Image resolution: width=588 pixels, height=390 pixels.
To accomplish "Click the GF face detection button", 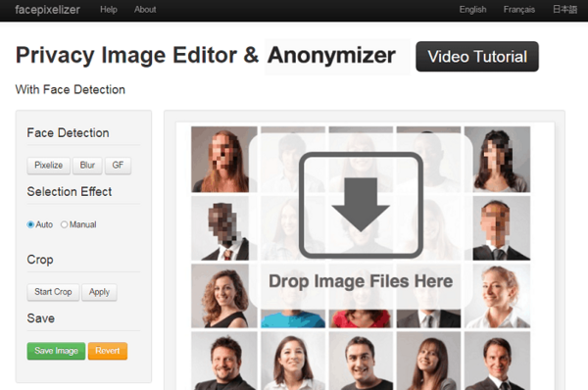I will 118,166.
